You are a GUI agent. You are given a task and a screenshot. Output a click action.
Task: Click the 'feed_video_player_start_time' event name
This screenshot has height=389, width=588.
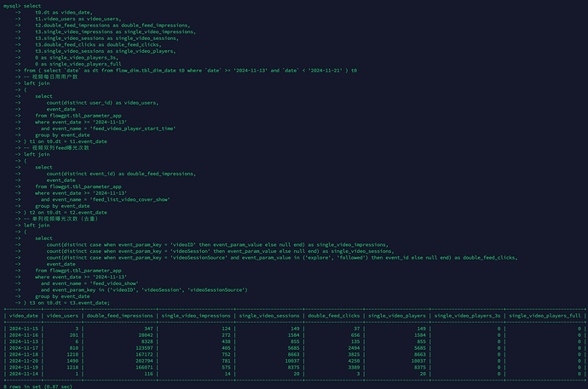pos(133,129)
